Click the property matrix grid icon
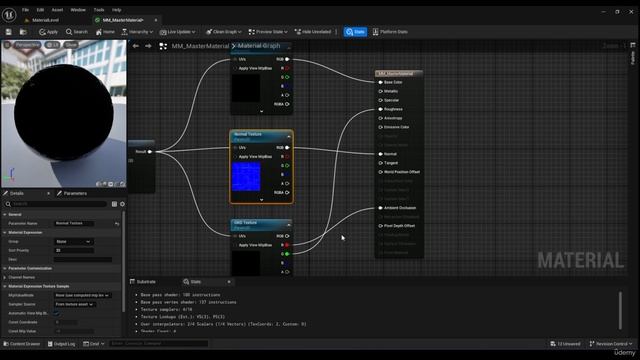 (x=114, y=204)
